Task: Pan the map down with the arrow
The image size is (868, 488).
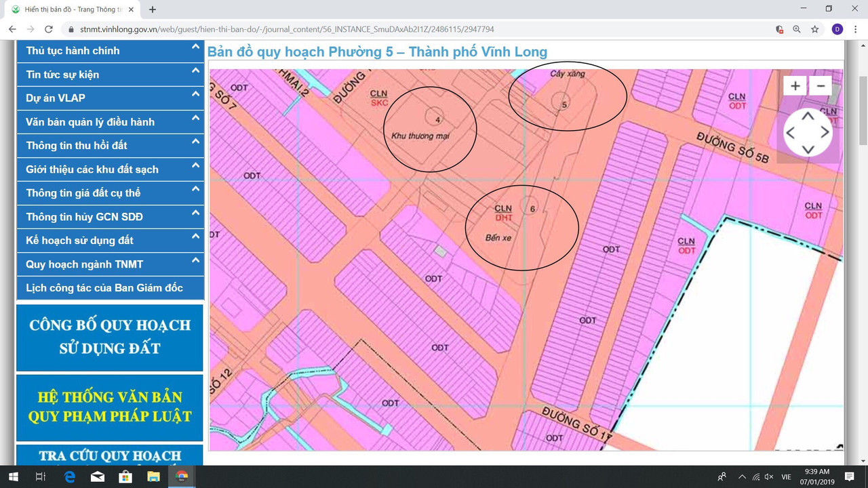Action: 808,149
